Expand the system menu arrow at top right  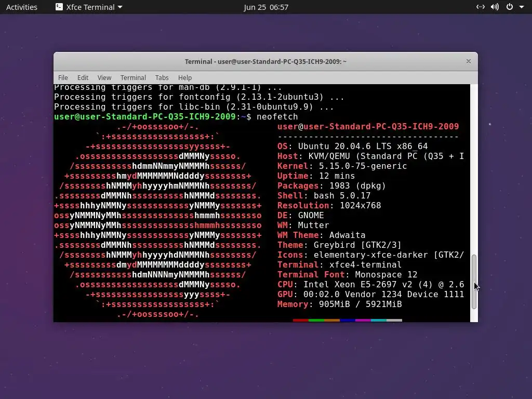click(x=522, y=7)
